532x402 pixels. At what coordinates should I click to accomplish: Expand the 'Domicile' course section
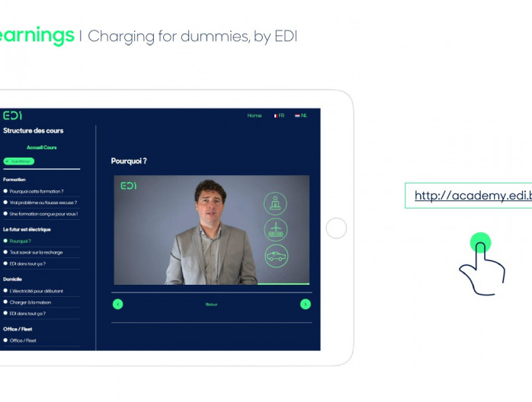pyautogui.click(x=12, y=279)
